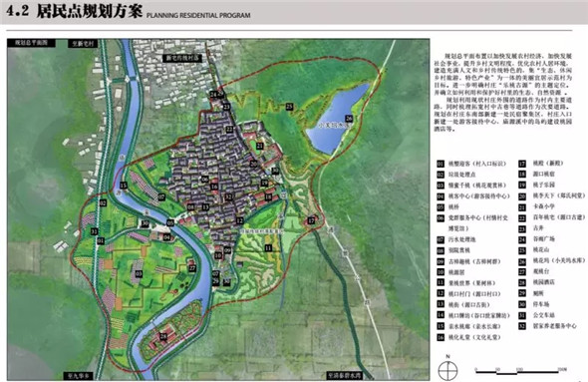Select the legend's 32 number box
Image resolution: width=588 pixels, height=382 pixels.
click(x=522, y=326)
